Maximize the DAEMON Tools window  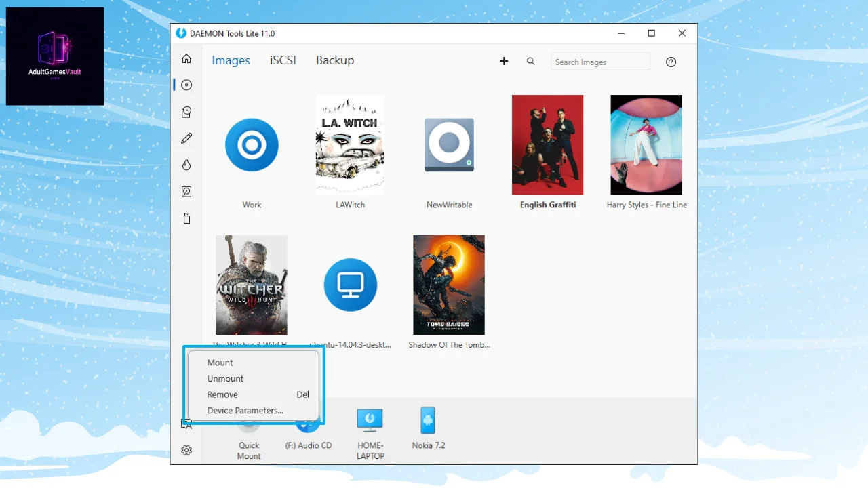[651, 33]
